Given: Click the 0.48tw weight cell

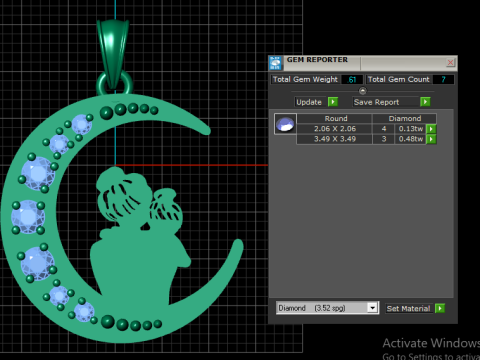Looking at the screenshot, I should [x=411, y=139].
